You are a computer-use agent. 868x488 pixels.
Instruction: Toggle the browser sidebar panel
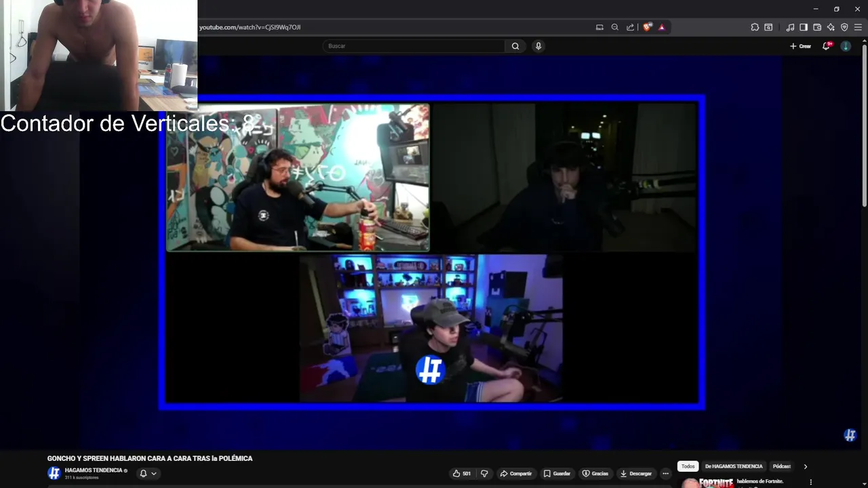[x=804, y=27]
